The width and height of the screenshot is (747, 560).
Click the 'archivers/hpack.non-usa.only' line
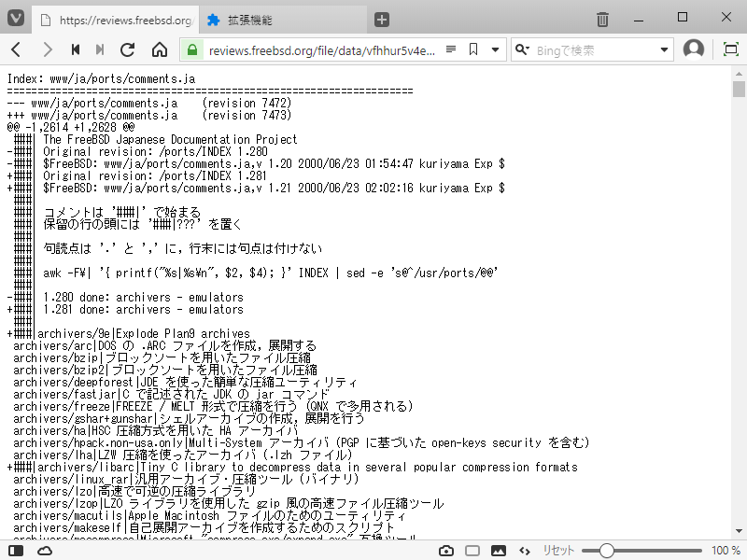tap(302, 442)
